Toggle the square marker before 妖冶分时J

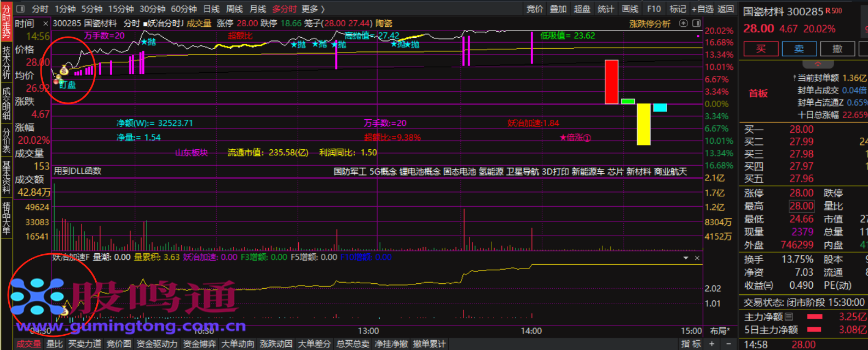coord(145,24)
